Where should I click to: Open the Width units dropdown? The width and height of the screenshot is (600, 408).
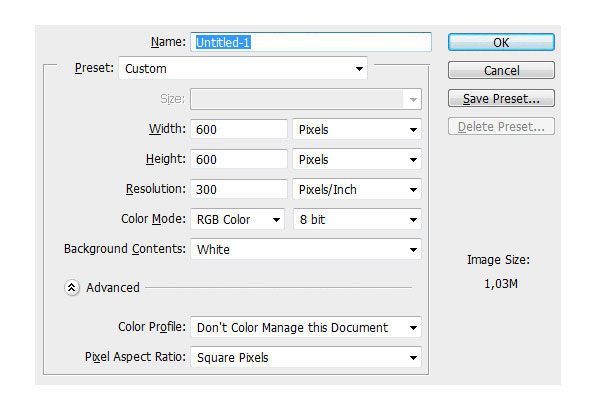[357, 129]
